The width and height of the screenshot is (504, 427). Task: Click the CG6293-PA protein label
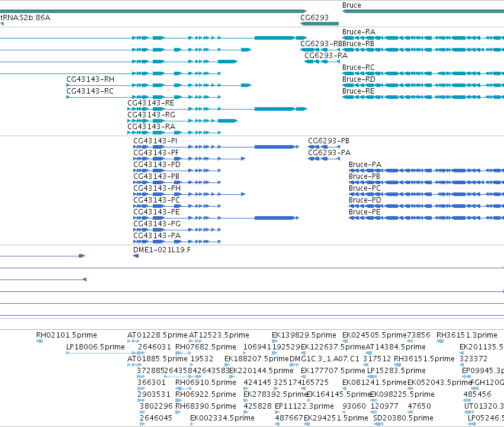(x=329, y=153)
